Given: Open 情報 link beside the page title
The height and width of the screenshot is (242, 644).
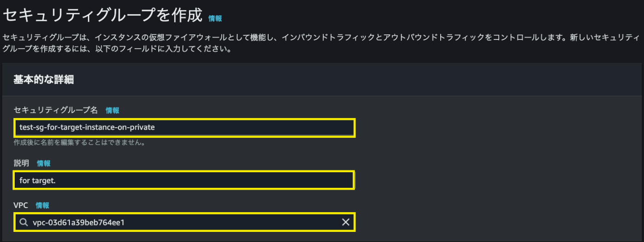Looking at the screenshot, I should point(215,18).
